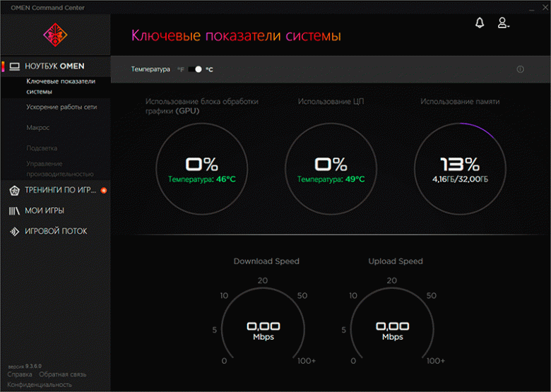The width and height of the screenshot is (551, 392).
Task: Click the Game Stream icon
Action: click(x=14, y=232)
